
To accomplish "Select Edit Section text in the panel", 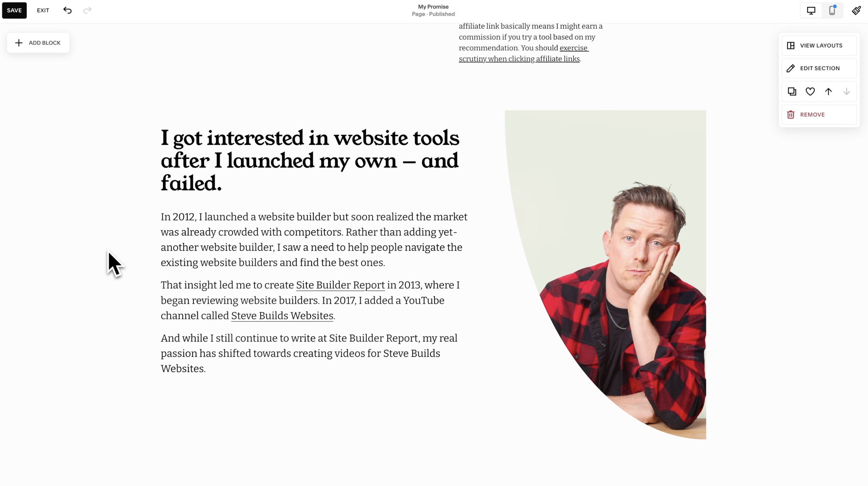I will coord(820,68).
